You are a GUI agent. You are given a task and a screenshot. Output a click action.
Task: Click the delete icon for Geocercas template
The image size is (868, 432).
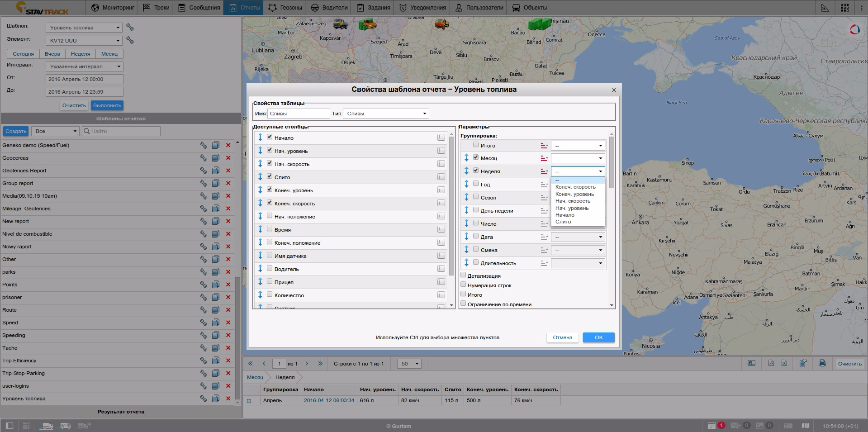coord(228,158)
